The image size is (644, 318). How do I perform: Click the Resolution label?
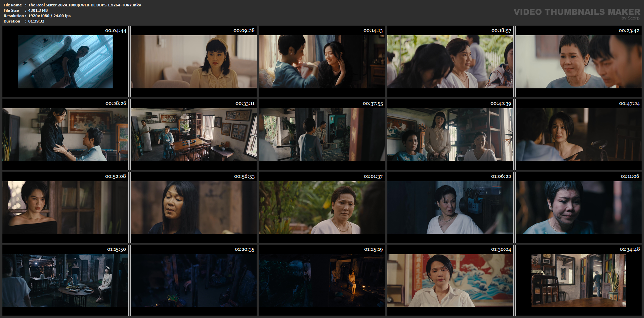[x=14, y=16]
